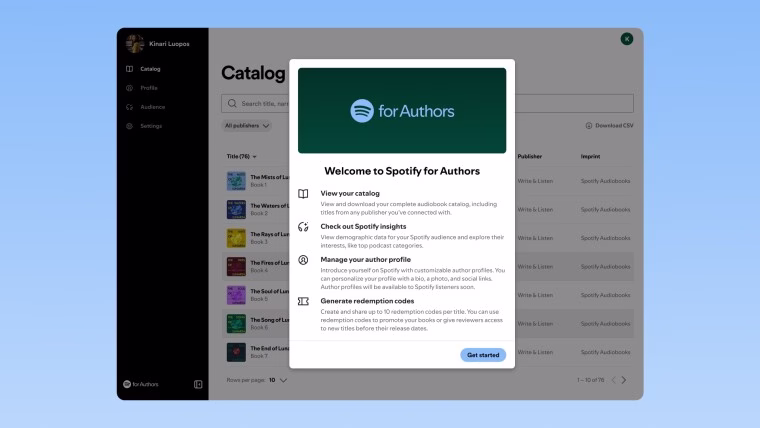Click "Manage your author profile" heading

[x=365, y=259]
